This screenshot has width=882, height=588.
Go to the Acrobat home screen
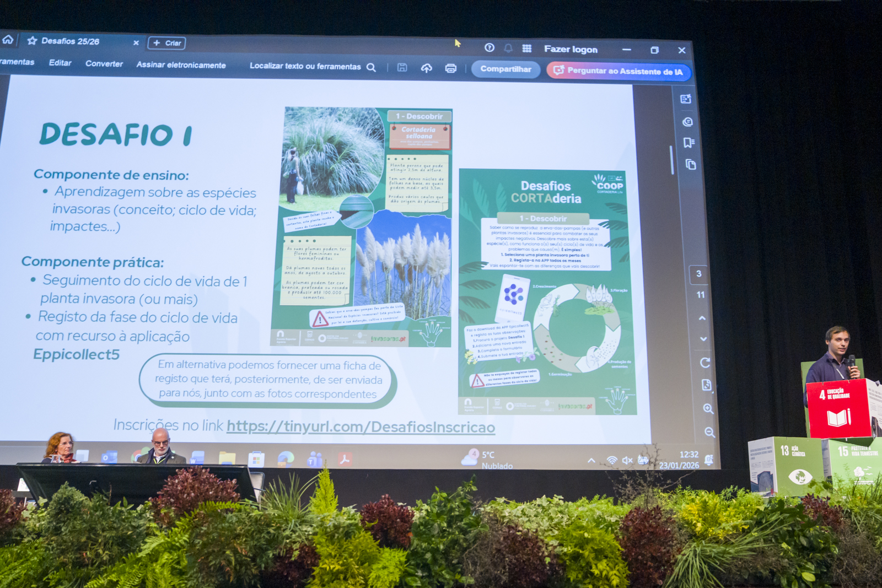[8, 40]
